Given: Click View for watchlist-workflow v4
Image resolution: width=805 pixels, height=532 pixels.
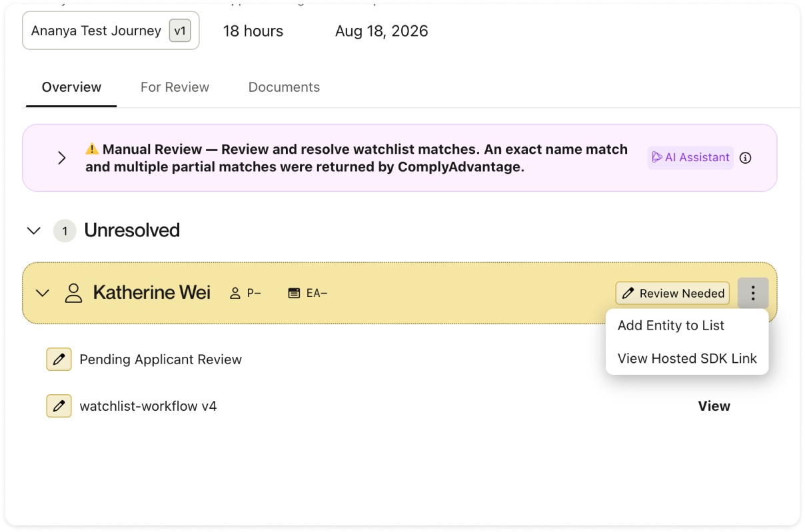Looking at the screenshot, I should pyautogui.click(x=714, y=406).
